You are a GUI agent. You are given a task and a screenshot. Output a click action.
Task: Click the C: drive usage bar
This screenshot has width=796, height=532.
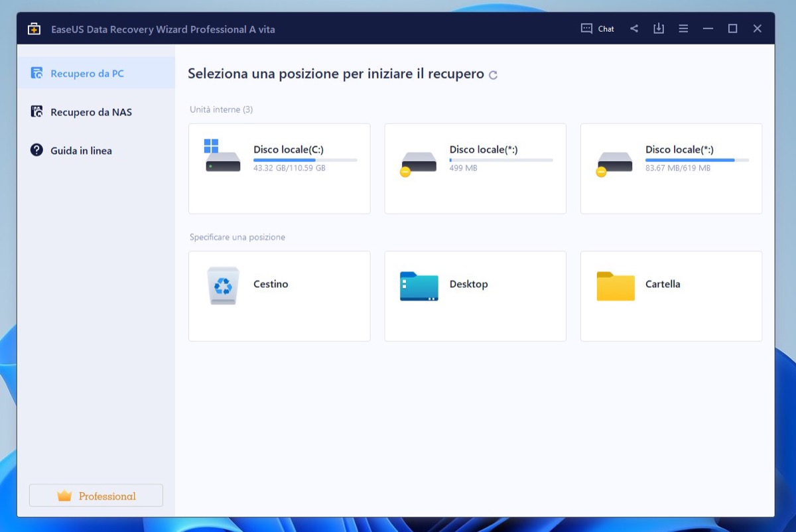tap(305, 160)
